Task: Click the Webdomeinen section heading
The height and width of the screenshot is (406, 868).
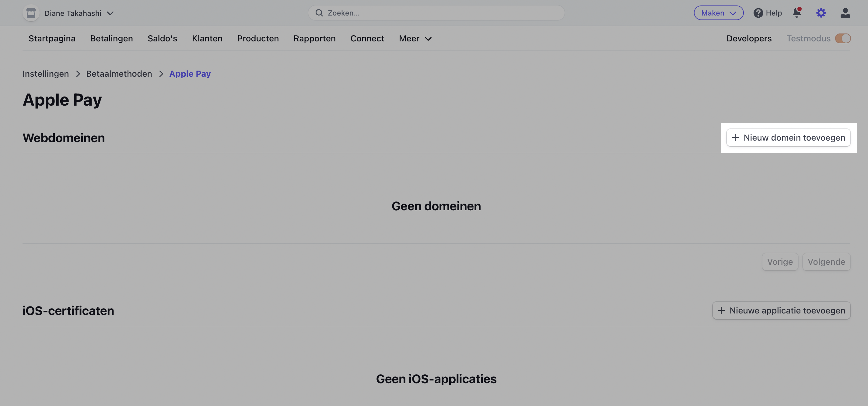Action: [x=64, y=138]
